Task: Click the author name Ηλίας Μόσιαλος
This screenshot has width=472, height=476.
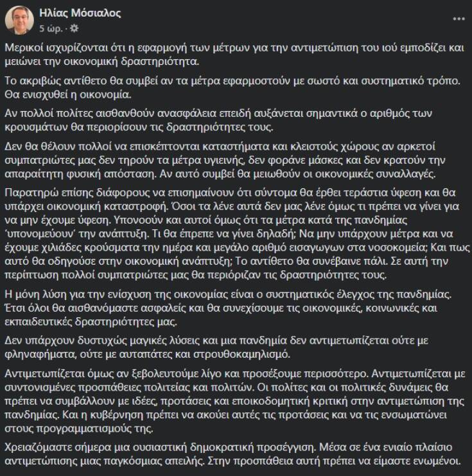Action: (x=80, y=13)
